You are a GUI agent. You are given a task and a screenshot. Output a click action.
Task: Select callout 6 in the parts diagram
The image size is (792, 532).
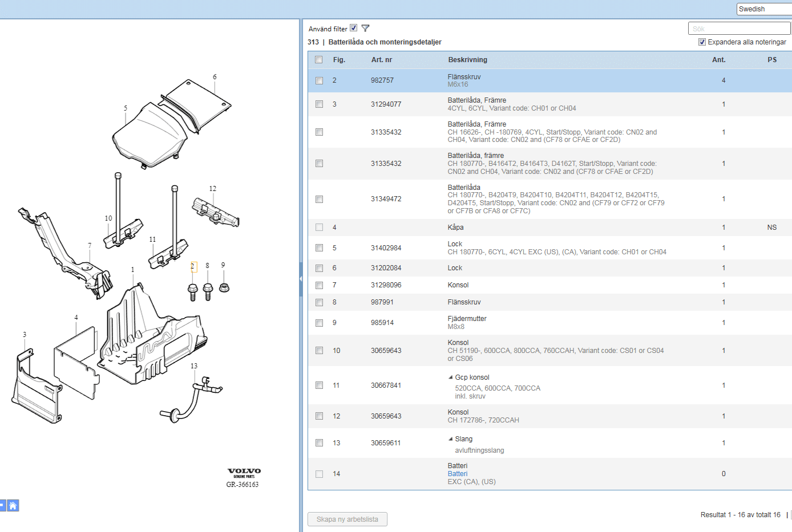tap(215, 77)
